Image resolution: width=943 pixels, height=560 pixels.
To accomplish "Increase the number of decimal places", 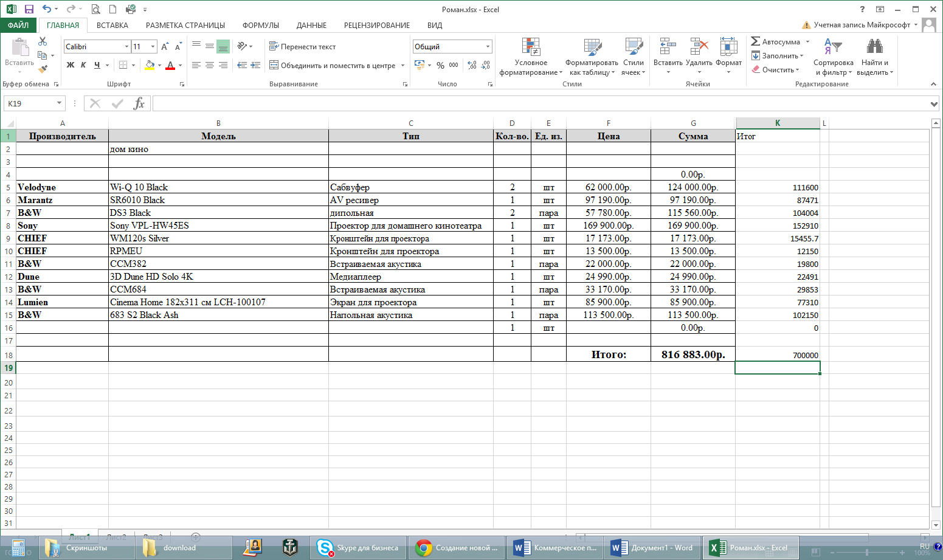I will click(472, 65).
